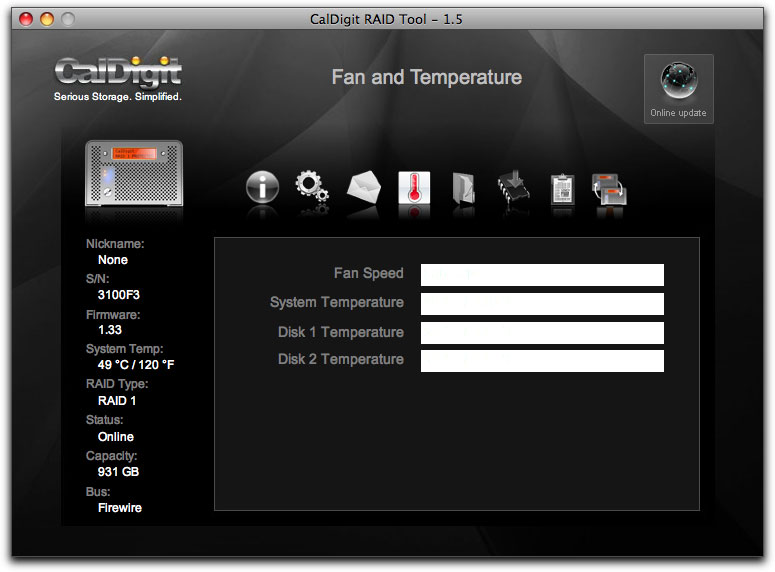Screen dimensions: 775x572
Task: Click the Disk 1 Temperature label
Action: pyautogui.click(x=341, y=332)
